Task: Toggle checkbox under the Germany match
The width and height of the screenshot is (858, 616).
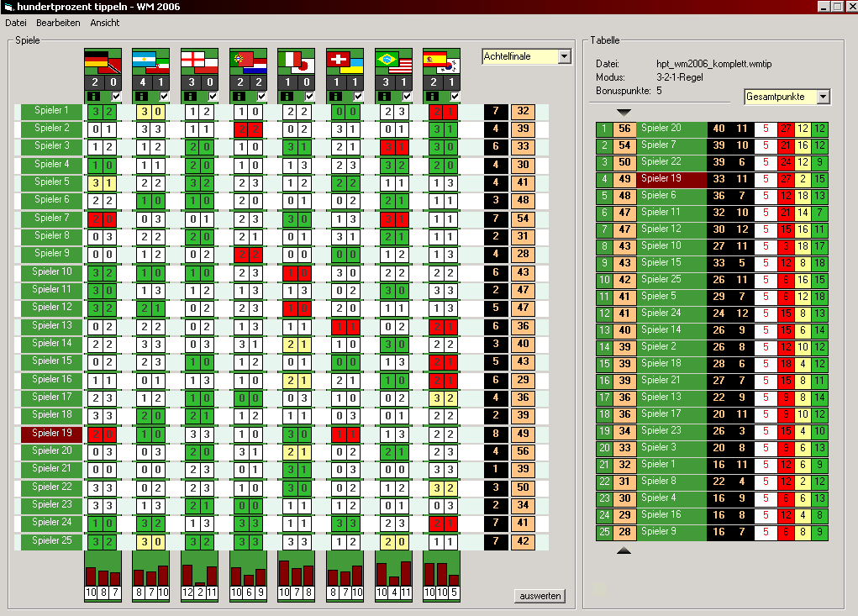Action: click(116, 97)
